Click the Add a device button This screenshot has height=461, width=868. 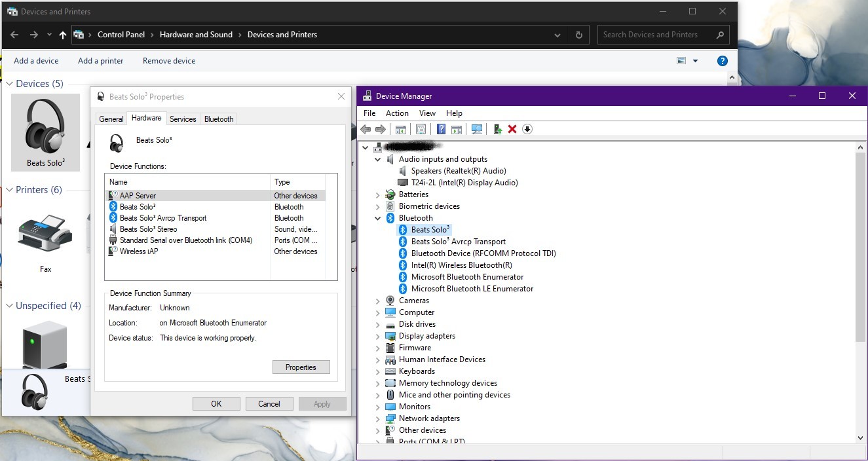click(36, 61)
